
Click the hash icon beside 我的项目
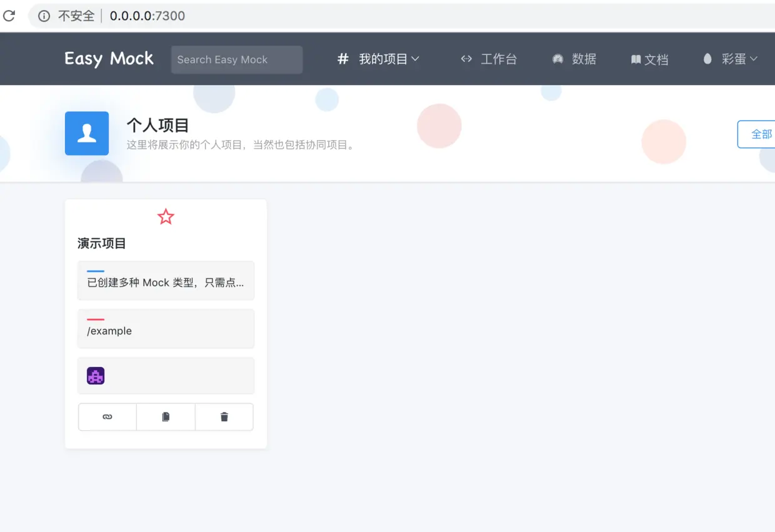pyautogui.click(x=342, y=59)
